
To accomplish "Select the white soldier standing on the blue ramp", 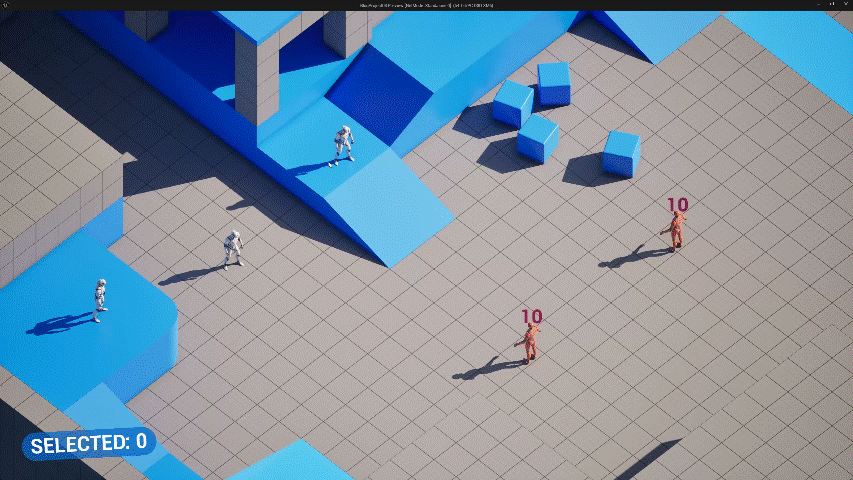I will pyautogui.click(x=343, y=144).
